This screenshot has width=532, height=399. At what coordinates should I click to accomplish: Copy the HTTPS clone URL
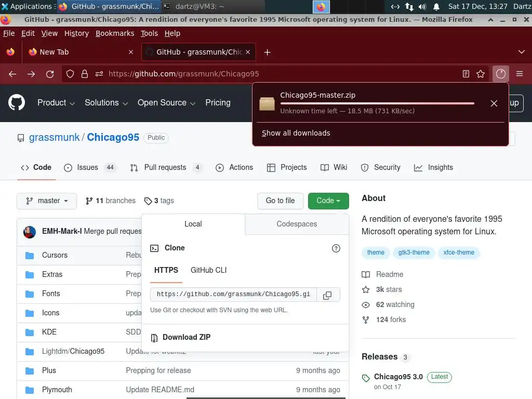[327, 295]
